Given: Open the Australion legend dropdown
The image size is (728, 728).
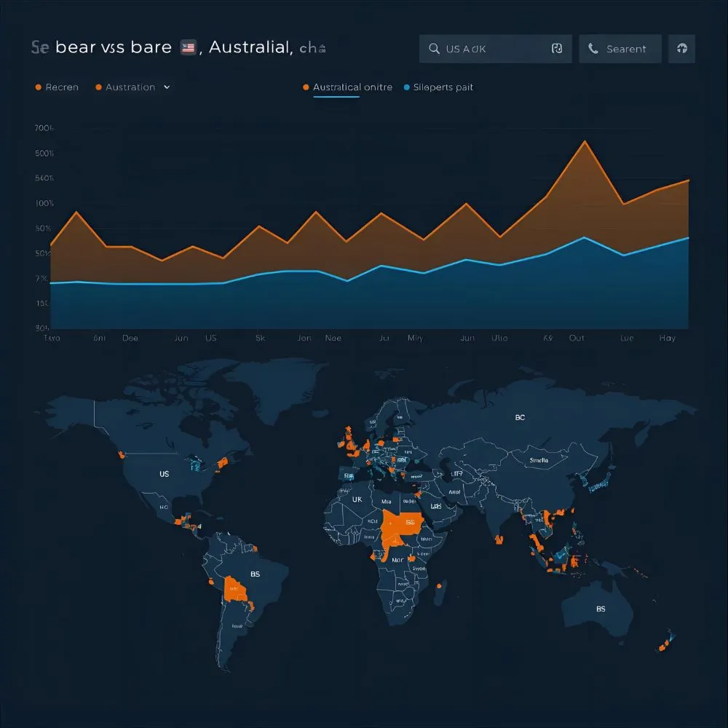Looking at the screenshot, I should tap(130, 87).
